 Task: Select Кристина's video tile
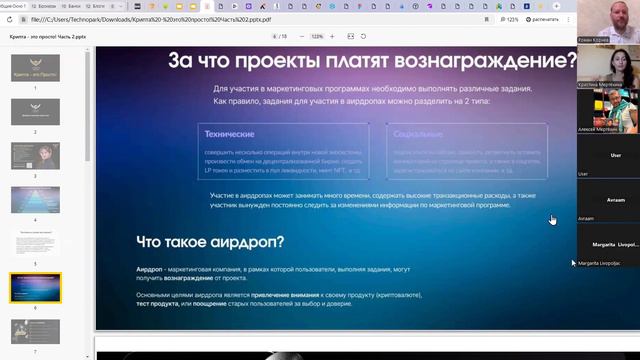point(609,66)
